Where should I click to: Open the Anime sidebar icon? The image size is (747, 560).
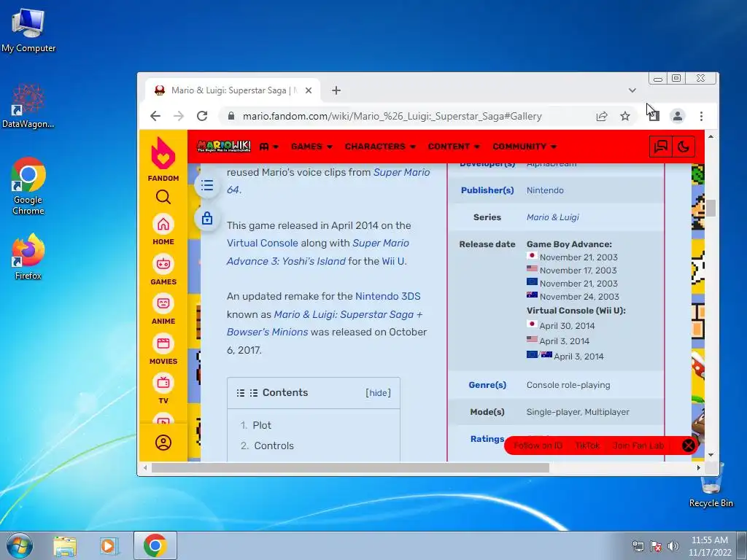[163, 303]
